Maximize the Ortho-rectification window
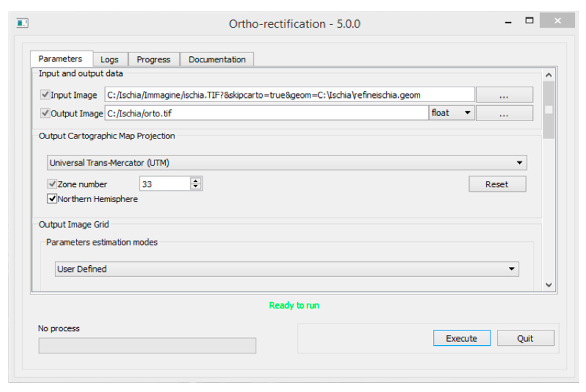 [529, 21]
